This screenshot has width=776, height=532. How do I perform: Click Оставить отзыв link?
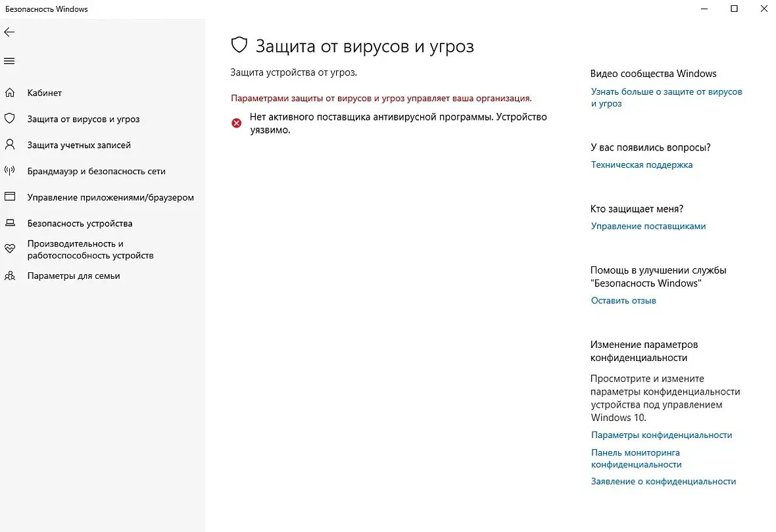[x=623, y=301]
